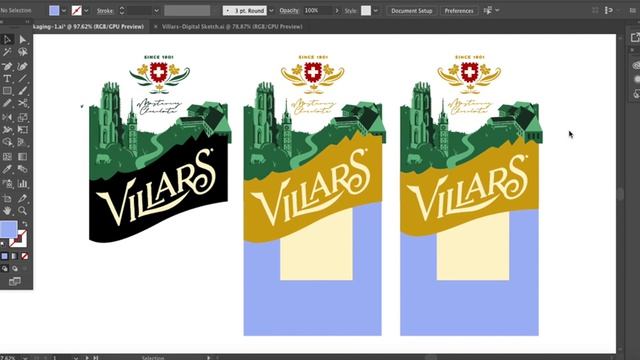Click the Document Setup button

click(411, 11)
